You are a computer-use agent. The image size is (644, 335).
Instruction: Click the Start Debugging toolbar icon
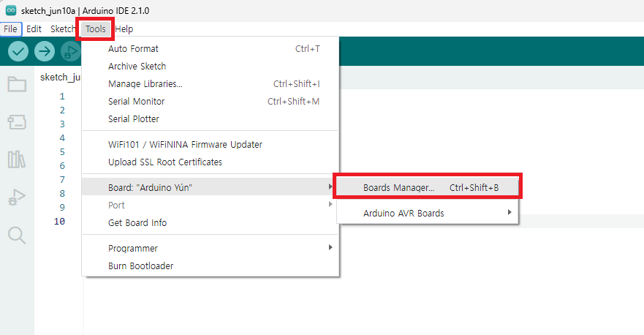(x=71, y=51)
